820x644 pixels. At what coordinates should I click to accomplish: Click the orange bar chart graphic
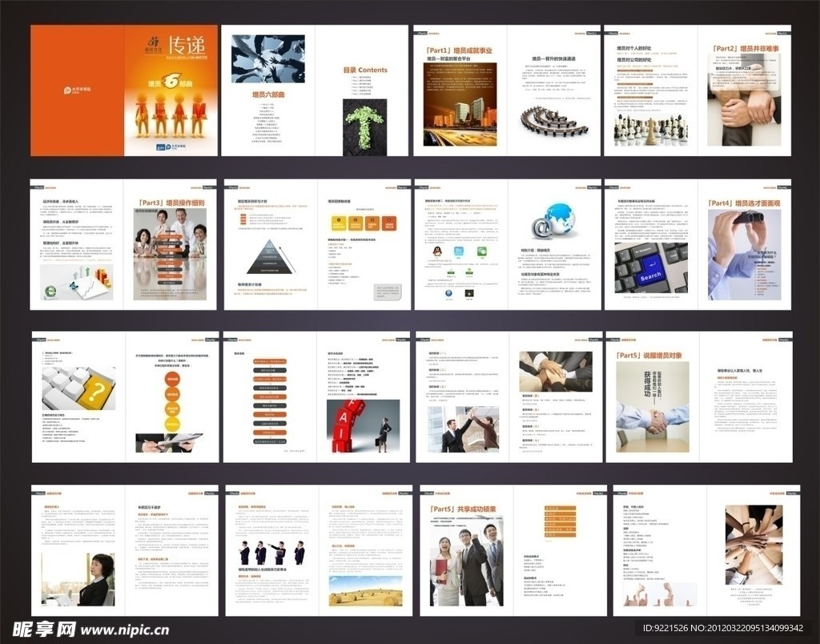[102, 277]
